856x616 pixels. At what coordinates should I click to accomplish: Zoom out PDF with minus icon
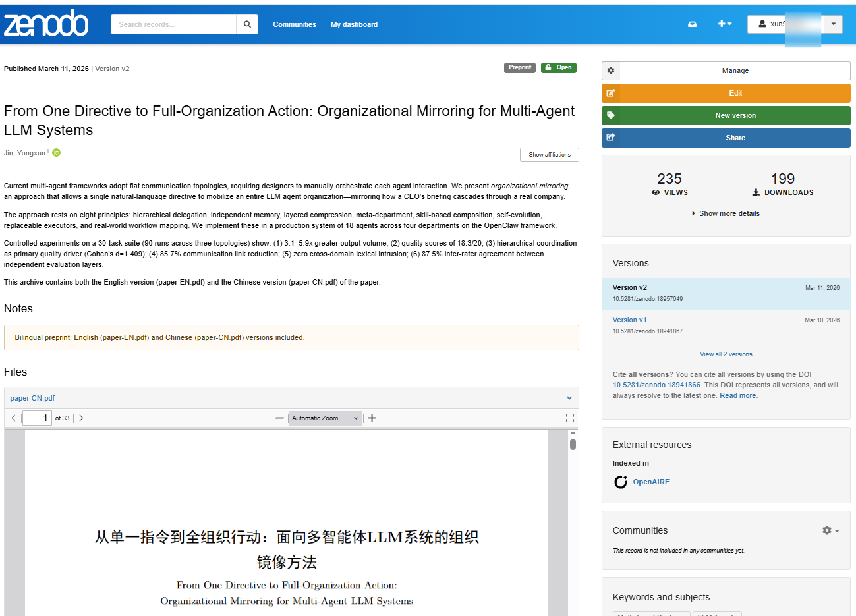[279, 418]
